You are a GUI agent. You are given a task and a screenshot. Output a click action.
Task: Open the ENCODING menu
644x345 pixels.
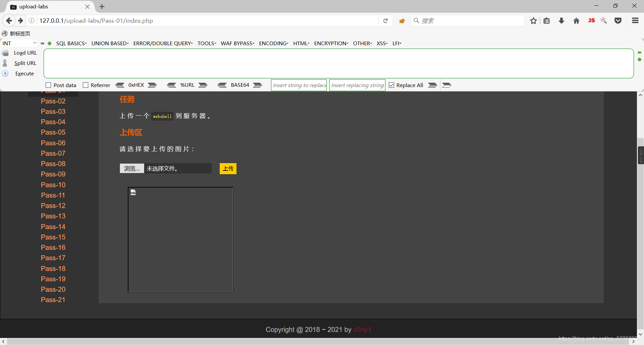273,43
